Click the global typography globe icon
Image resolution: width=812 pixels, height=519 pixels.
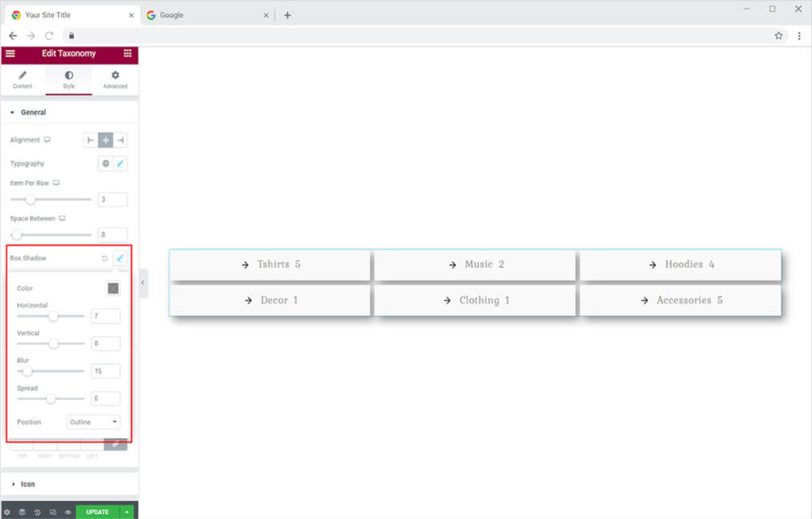coord(105,164)
